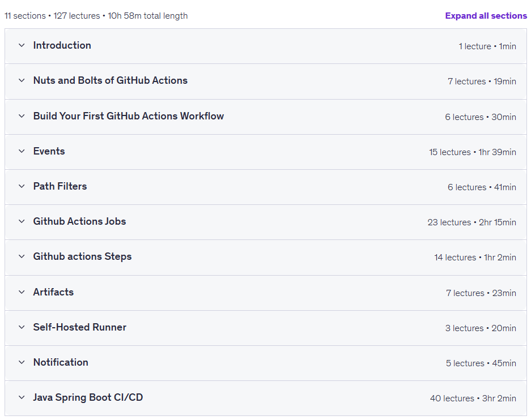Viewport: 531px width, 420px height.
Task: Select Github Actions Jobs heading text
Action: point(79,221)
